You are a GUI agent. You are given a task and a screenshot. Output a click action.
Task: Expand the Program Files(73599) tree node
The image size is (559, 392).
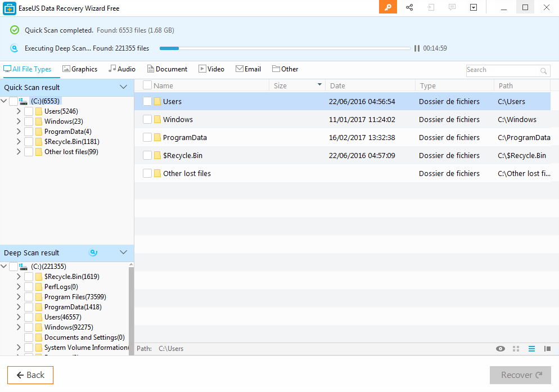point(19,297)
